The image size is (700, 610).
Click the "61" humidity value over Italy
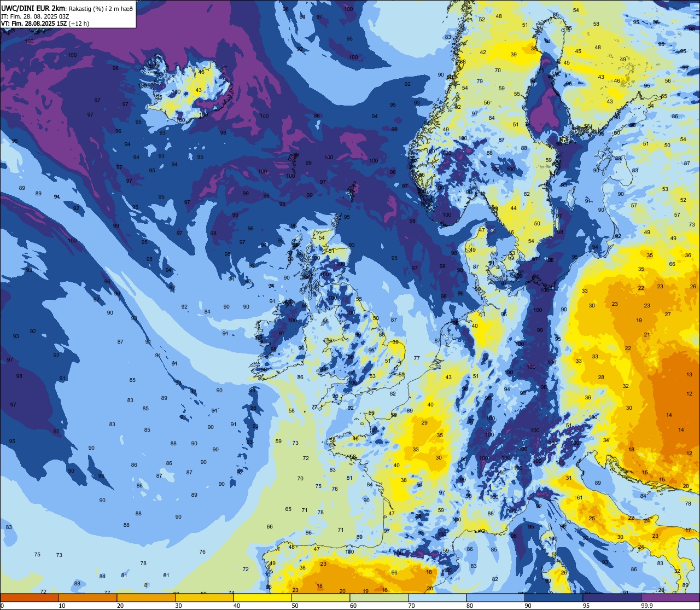coord(580,497)
